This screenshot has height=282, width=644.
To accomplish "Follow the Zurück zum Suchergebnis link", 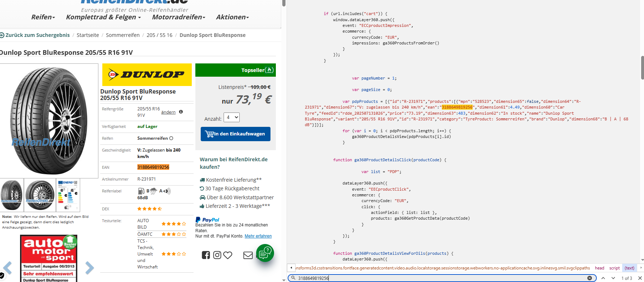I will tap(38, 35).
